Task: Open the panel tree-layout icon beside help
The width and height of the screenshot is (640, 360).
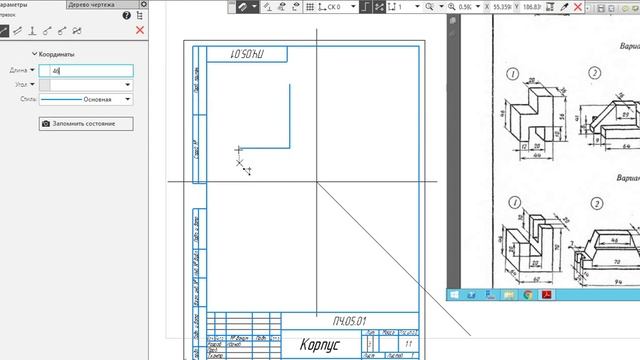Action: pyautogui.click(x=140, y=16)
